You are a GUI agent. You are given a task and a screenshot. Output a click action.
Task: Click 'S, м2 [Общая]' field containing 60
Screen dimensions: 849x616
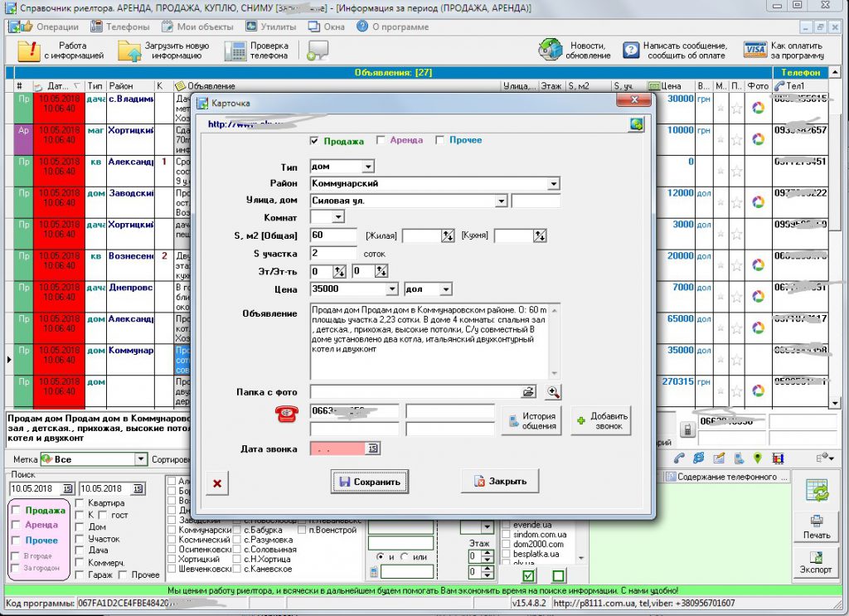[x=333, y=235]
